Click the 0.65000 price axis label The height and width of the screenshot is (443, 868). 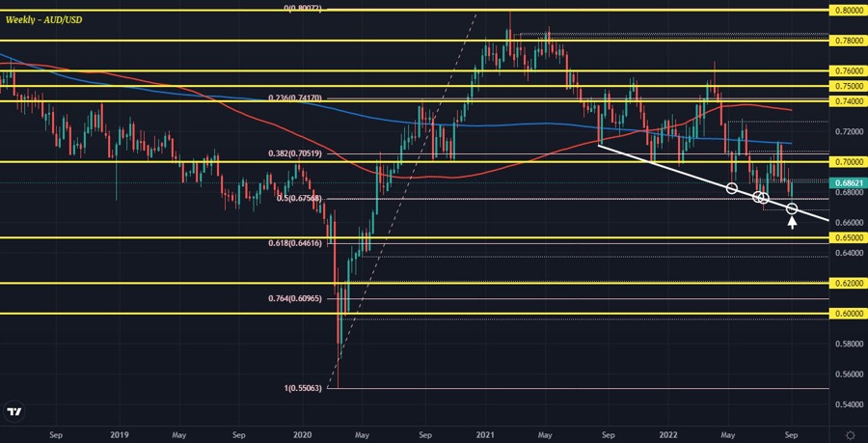click(848, 237)
